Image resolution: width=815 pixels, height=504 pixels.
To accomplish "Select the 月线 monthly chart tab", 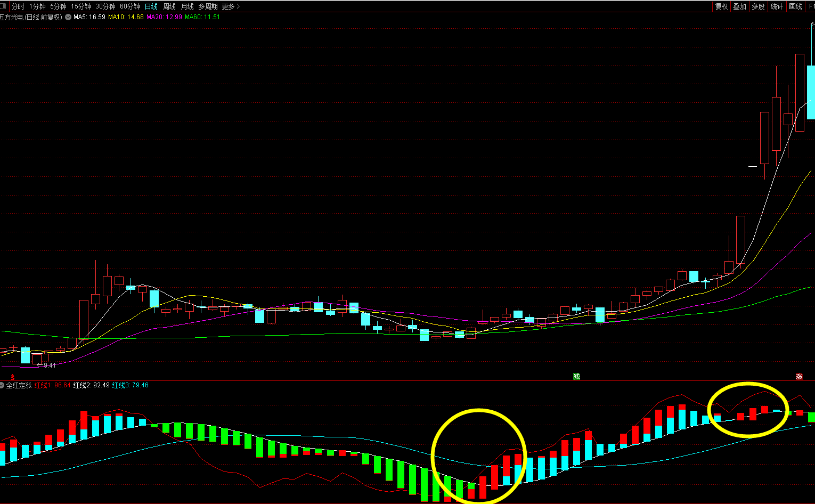I will 188,6.
